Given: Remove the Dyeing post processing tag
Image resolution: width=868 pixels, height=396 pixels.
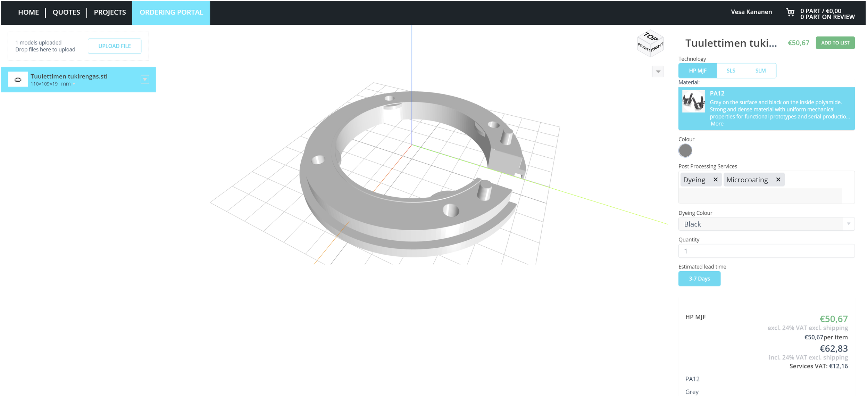Looking at the screenshot, I should (x=716, y=180).
